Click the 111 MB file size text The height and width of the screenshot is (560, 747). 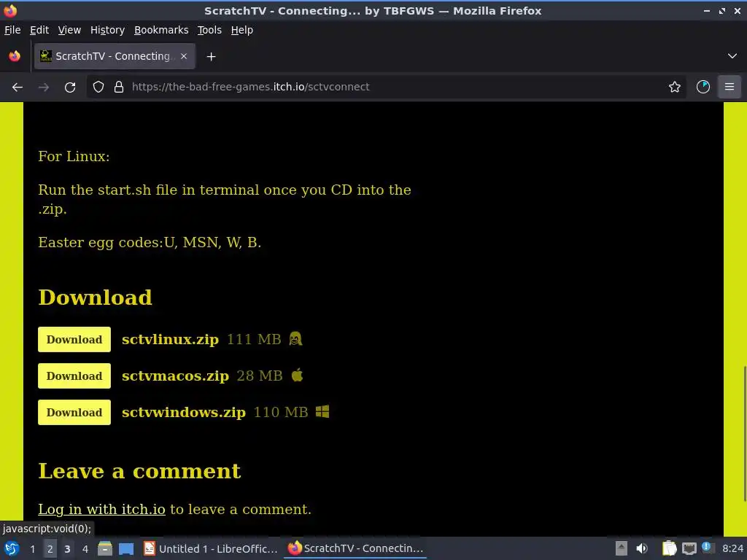(x=254, y=340)
